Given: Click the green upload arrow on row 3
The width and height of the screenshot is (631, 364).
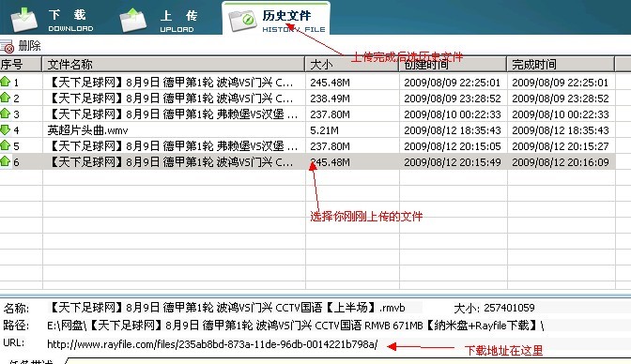Looking at the screenshot, I should [x=6, y=114].
